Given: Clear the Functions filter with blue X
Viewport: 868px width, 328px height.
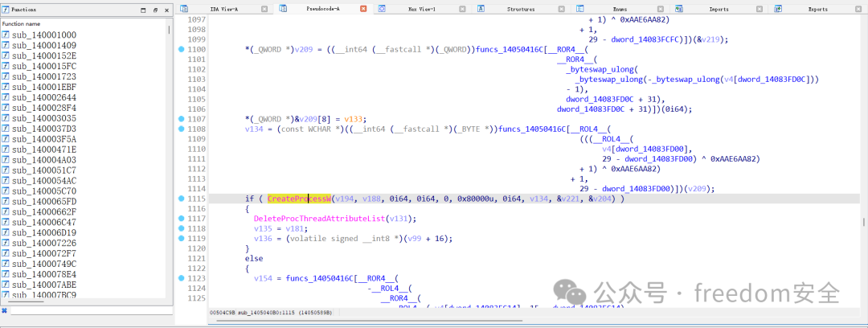Looking at the screenshot, I should (x=5, y=311).
